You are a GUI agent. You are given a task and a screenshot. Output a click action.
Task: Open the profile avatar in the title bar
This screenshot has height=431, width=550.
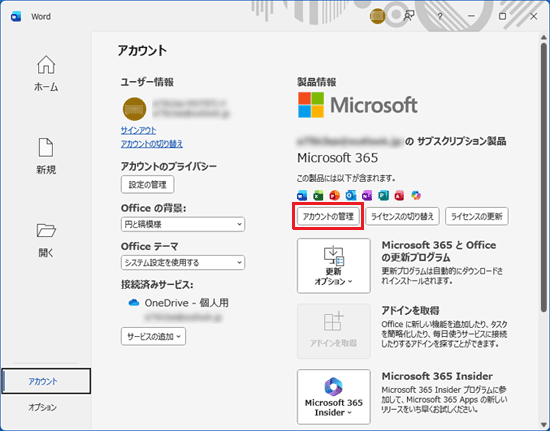[x=377, y=16]
